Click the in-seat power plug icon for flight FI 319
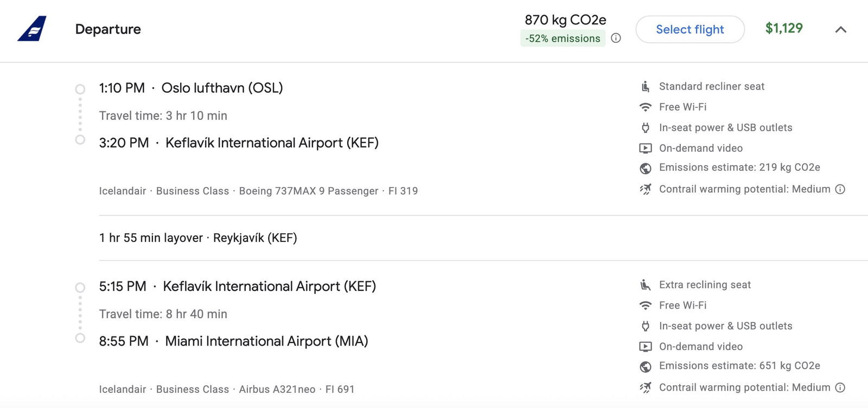868x408 pixels. tap(645, 128)
